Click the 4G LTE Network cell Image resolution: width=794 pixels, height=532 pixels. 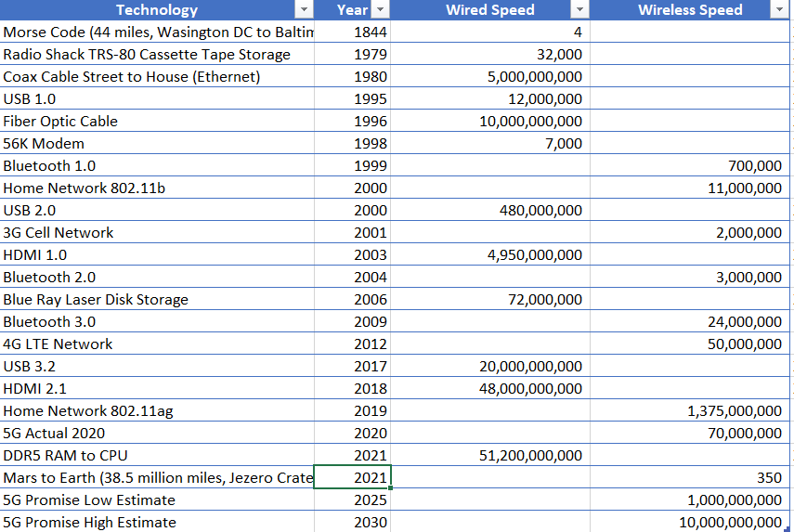(157, 344)
